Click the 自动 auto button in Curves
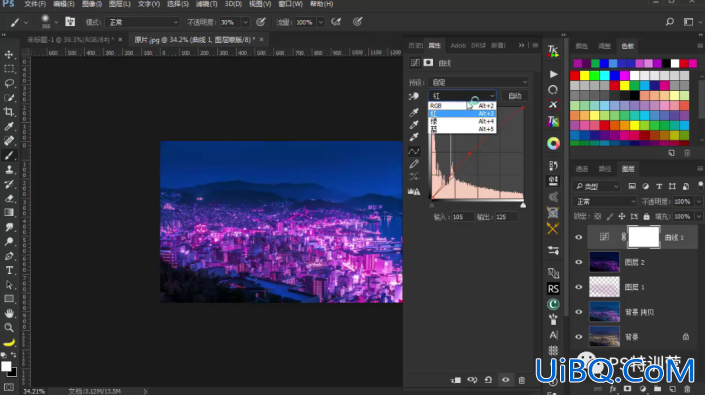 point(514,96)
